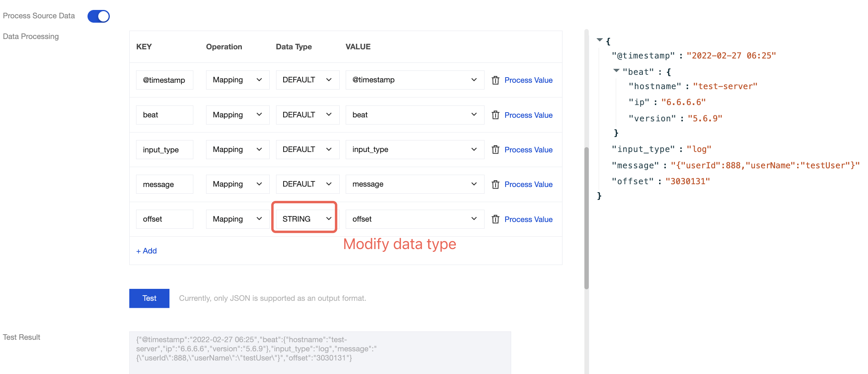This screenshot has width=868, height=374.
Task: Open Process Value for input_type row
Action: click(528, 150)
